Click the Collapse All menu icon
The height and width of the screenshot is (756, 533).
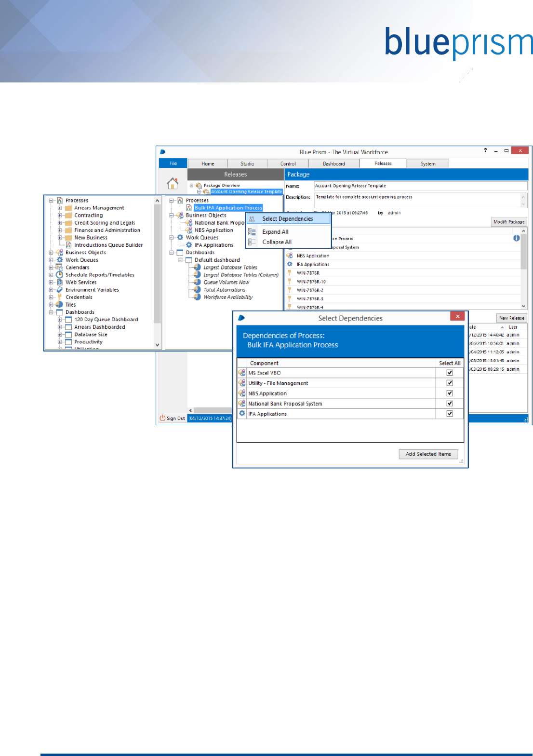(252, 242)
